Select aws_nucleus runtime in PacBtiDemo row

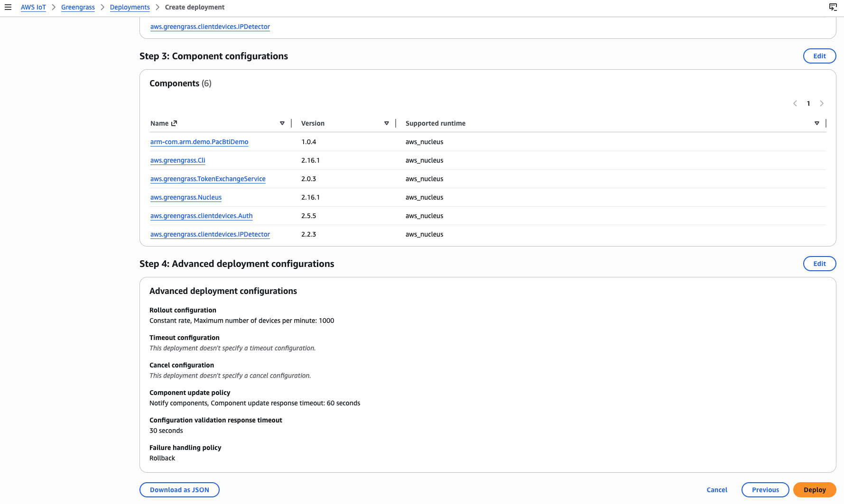[424, 142]
